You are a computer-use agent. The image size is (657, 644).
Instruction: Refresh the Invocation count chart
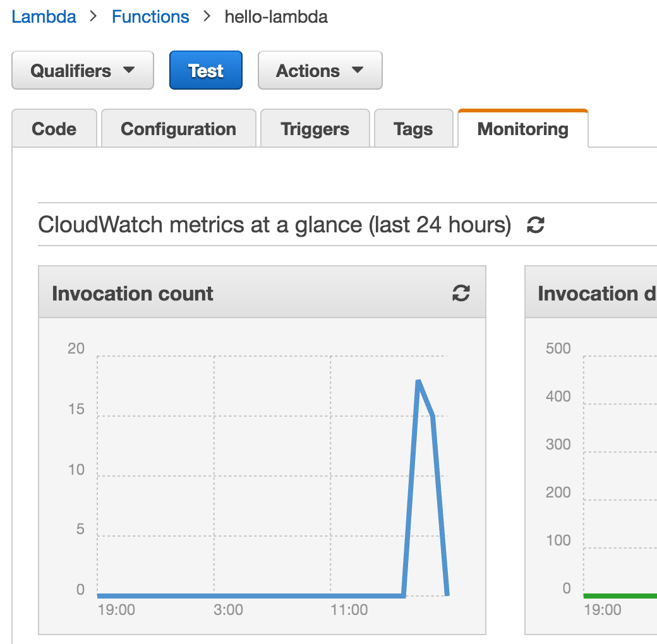[x=461, y=293]
